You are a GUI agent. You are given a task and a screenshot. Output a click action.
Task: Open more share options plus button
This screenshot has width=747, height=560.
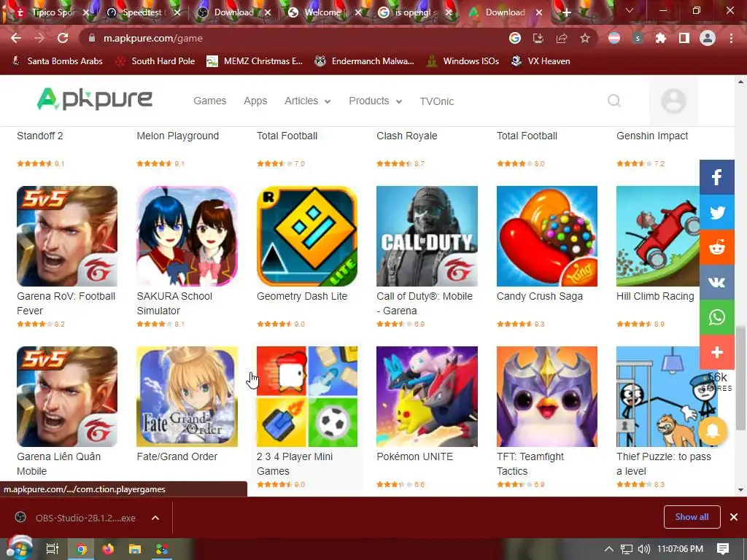pyautogui.click(x=717, y=352)
